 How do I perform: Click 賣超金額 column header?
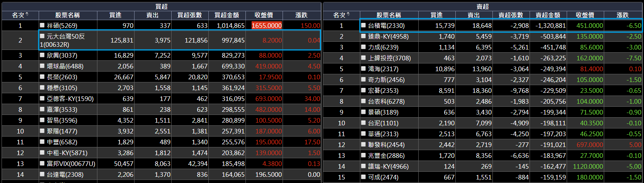point(548,15)
